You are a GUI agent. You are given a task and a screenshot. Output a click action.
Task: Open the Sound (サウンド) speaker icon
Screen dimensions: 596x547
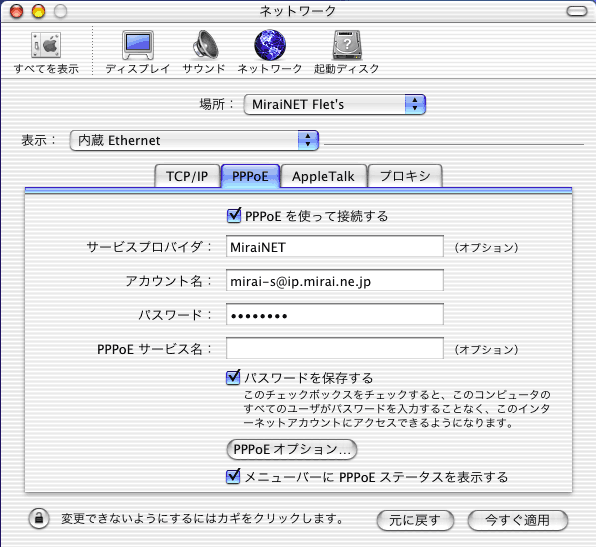204,45
